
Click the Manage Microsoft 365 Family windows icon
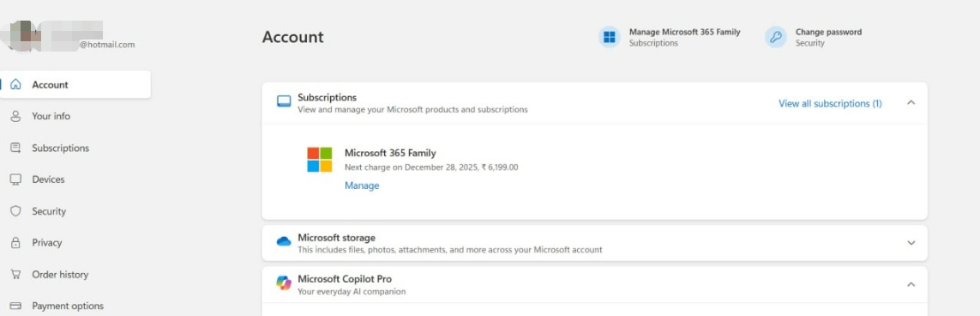coord(610,37)
